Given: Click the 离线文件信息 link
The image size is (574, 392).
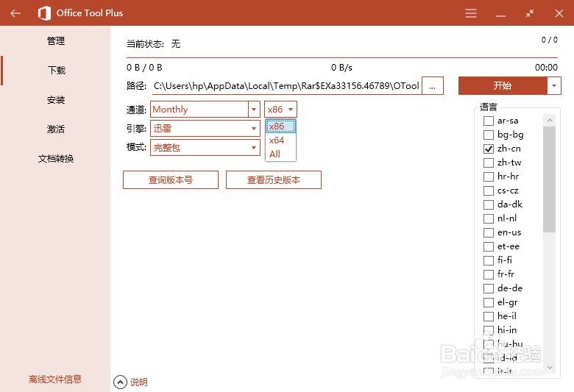Looking at the screenshot, I should click(x=55, y=379).
